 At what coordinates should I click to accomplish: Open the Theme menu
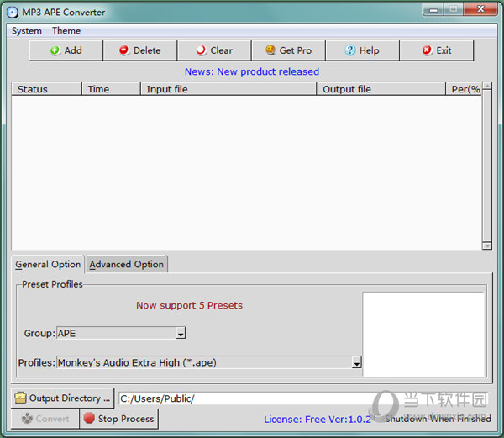66,31
